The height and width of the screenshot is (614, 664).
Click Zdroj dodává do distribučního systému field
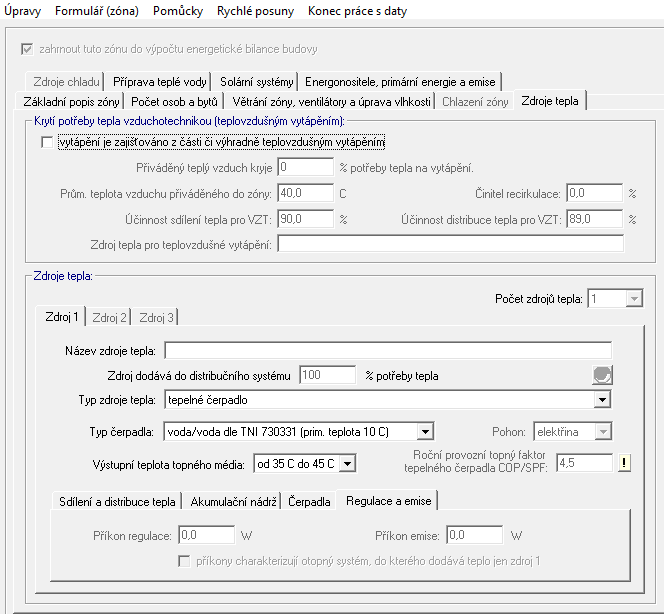tap(327, 375)
